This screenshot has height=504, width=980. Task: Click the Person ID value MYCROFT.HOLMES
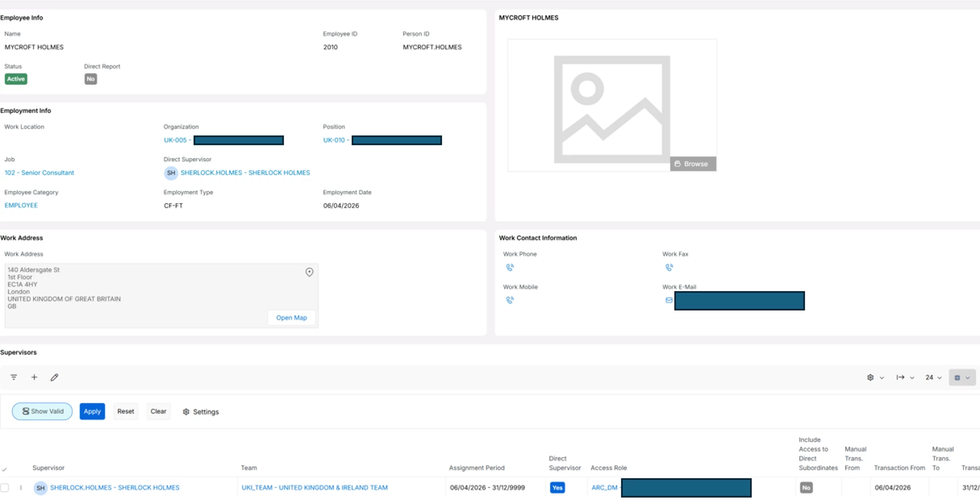(432, 47)
